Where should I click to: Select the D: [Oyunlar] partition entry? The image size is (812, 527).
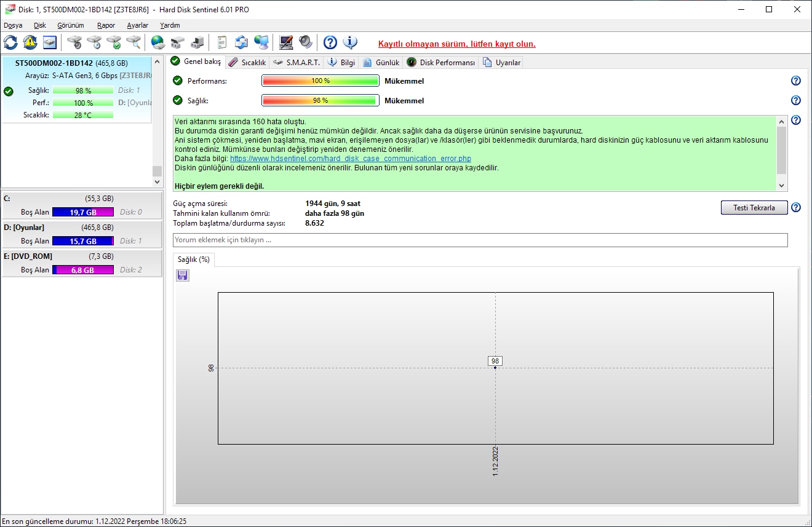pyautogui.click(x=82, y=234)
